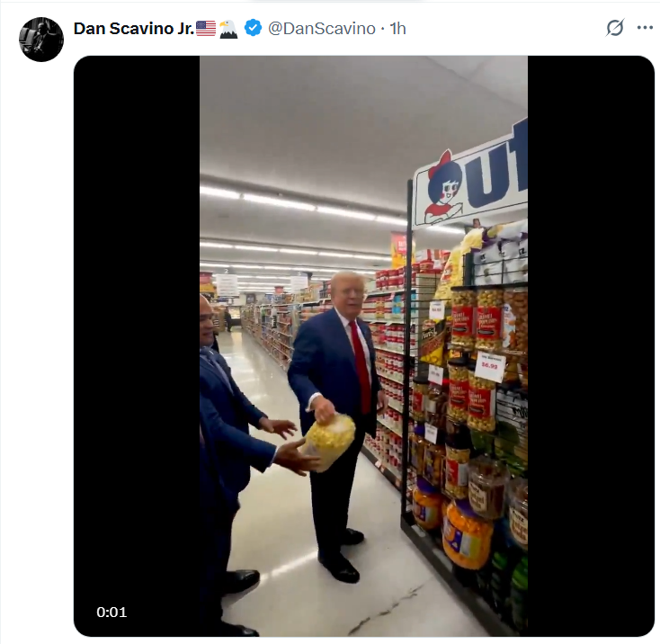Image resolution: width=660 pixels, height=644 pixels.
Task: Click the US flag emoji after the name
Action: [x=206, y=28]
